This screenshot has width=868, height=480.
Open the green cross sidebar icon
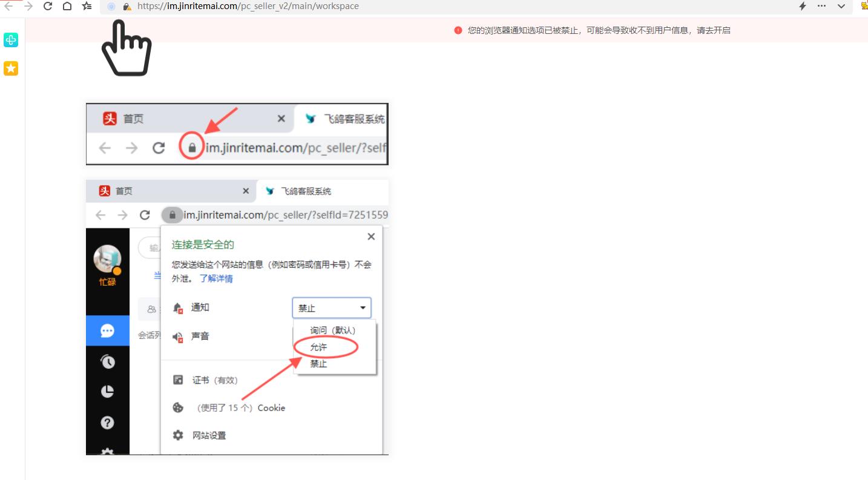click(x=11, y=41)
